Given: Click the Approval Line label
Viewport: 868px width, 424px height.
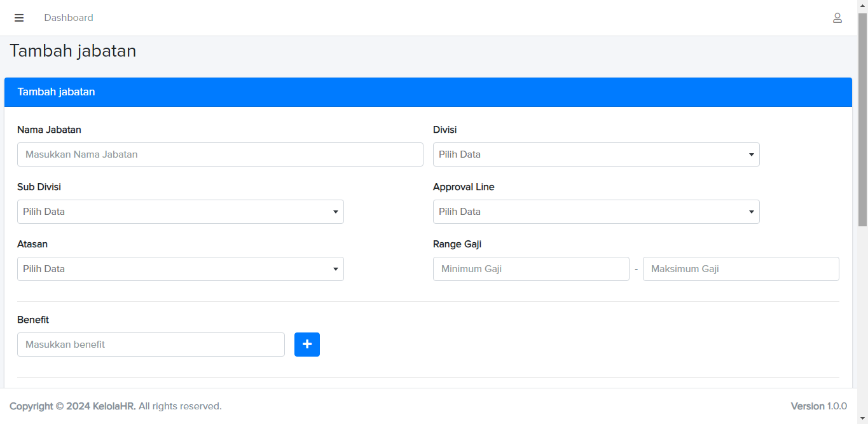Looking at the screenshot, I should pyautogui.click(x=464, y=187).
